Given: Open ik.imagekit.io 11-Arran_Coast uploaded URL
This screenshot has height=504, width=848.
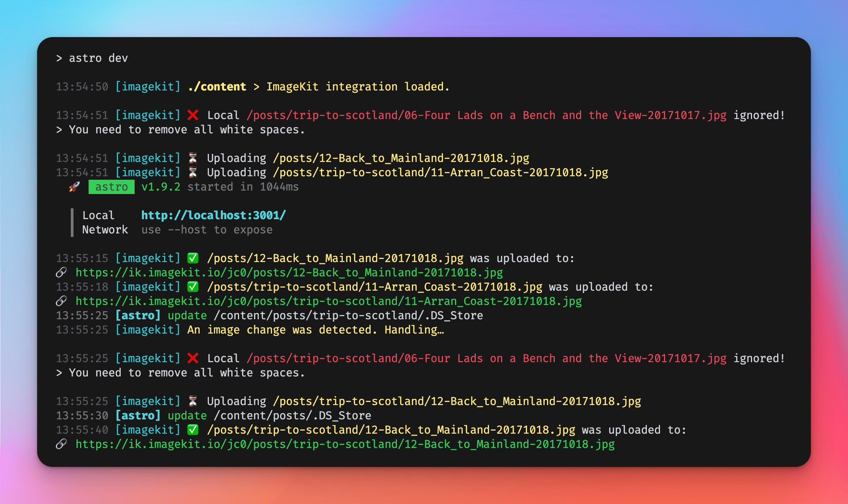Looking at the screenshot, I should point(328,301).
